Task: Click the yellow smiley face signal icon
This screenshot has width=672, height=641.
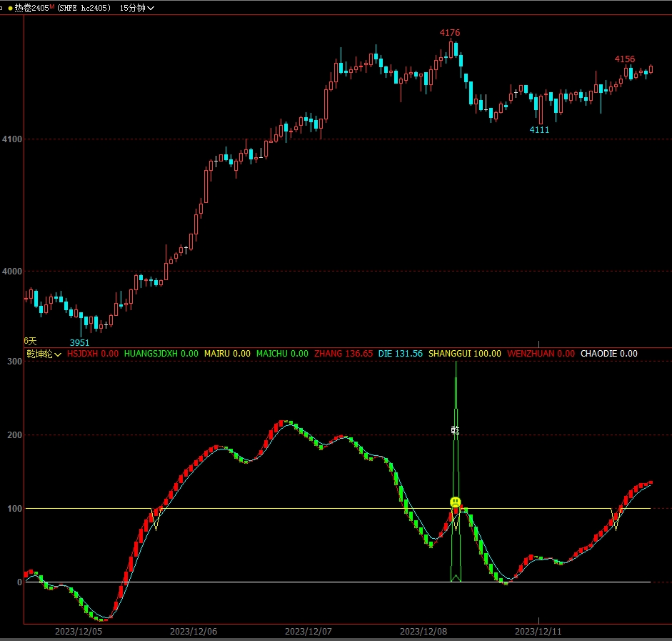Action: pos(456,502)
